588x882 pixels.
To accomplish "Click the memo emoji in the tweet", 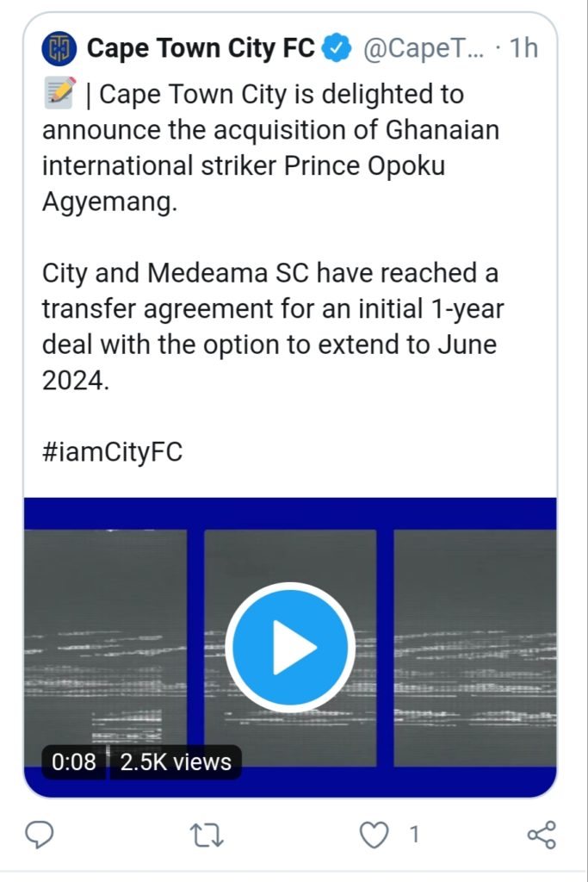I will coord(59,93).
